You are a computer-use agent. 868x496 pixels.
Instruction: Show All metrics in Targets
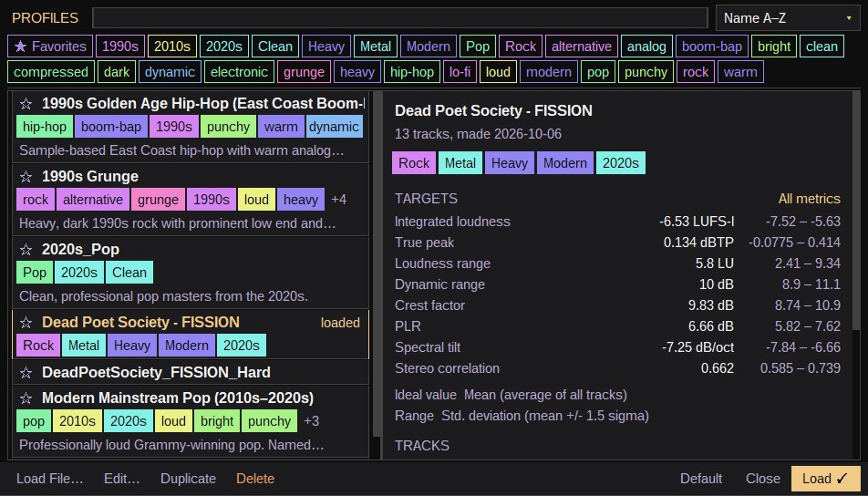pyautogui.click(x=810, y=199)
